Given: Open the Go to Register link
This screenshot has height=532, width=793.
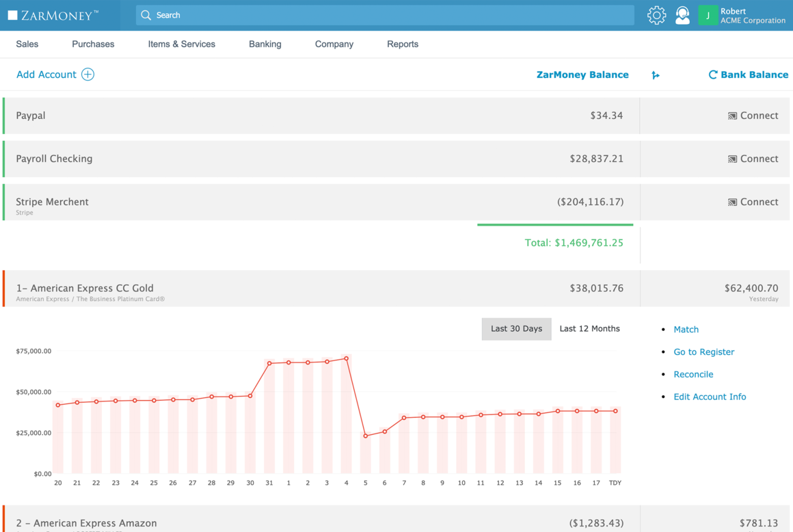Looking at the screenshot, I should click(x=703, y=352).
